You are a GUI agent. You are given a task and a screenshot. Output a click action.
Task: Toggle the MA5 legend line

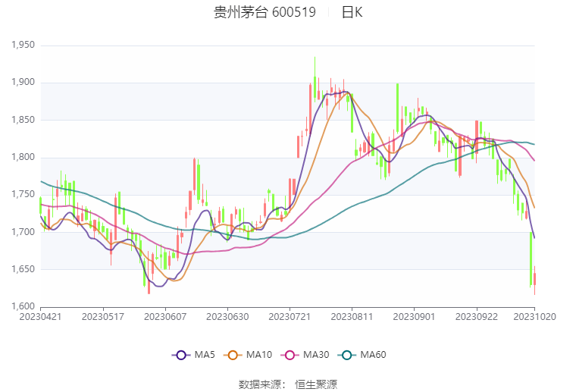[x=193, y=355]
